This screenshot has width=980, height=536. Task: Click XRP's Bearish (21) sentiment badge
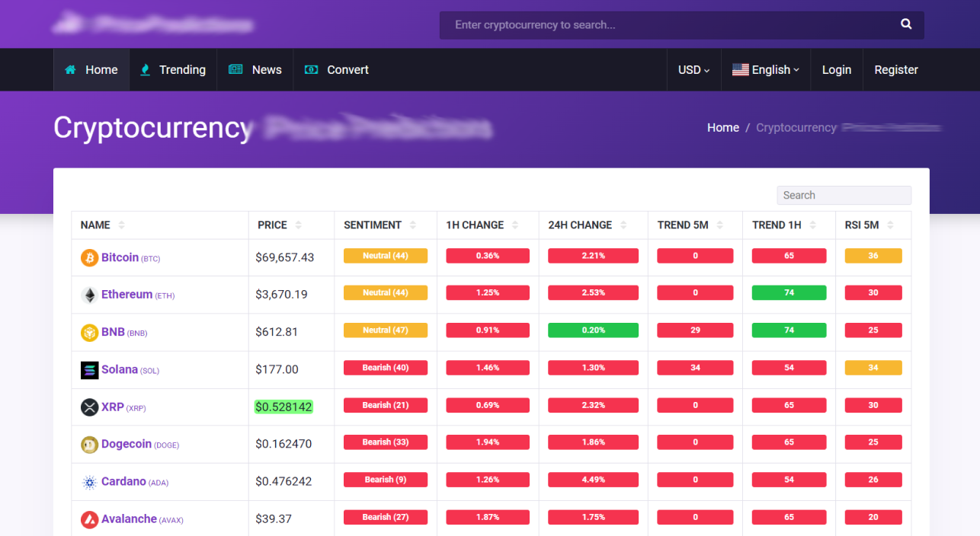coord(386,405)
